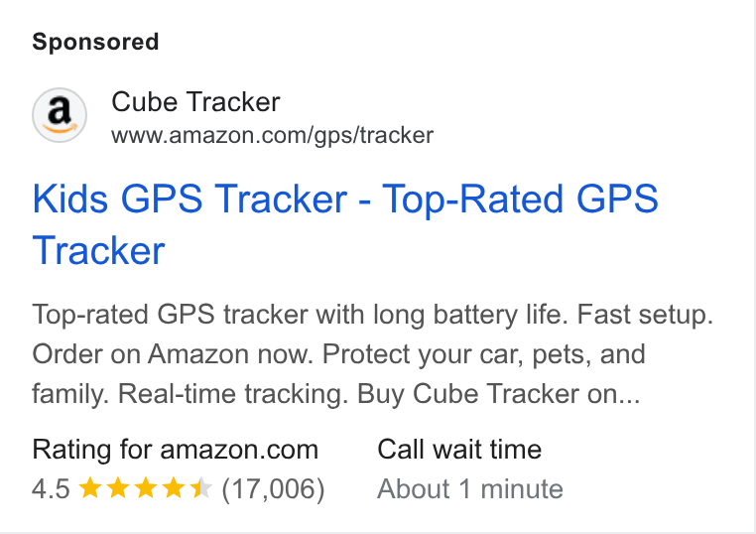Open the Cube Tracker advertiser name
The width and height of the screenshot is (756, 534).
click(x=195, y=102)
